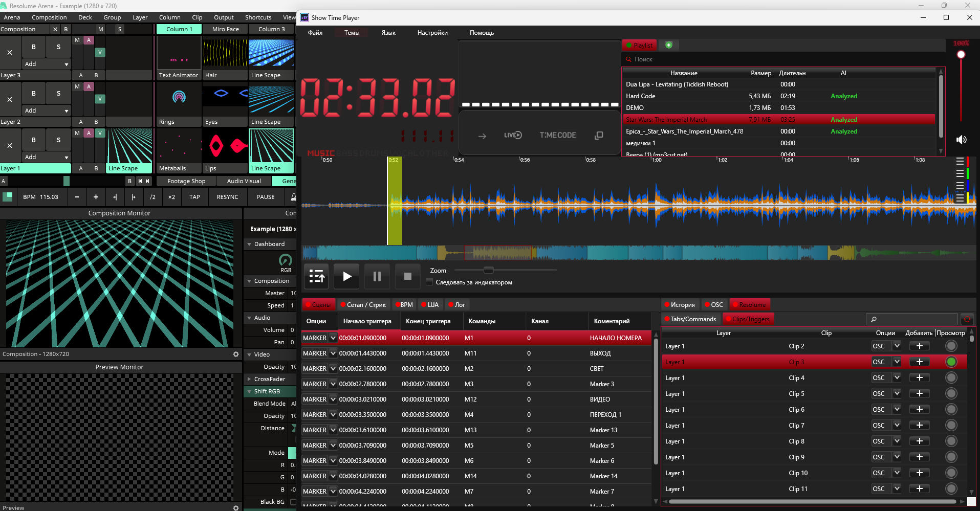The height and width of the screenshot is (511, 980).
Task: Halve the BPM with the /2 button
Action: coord(153,197)
